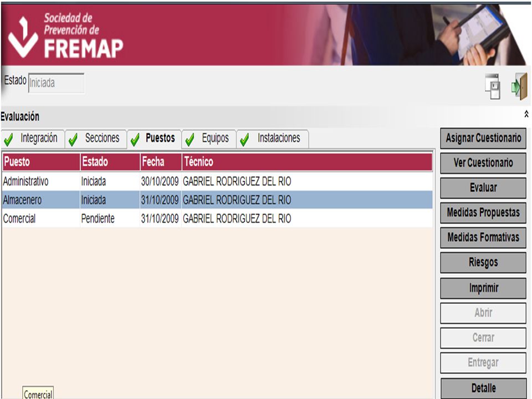
Task: Sort by the Estado column header
Action: click(x=110, y=162)
